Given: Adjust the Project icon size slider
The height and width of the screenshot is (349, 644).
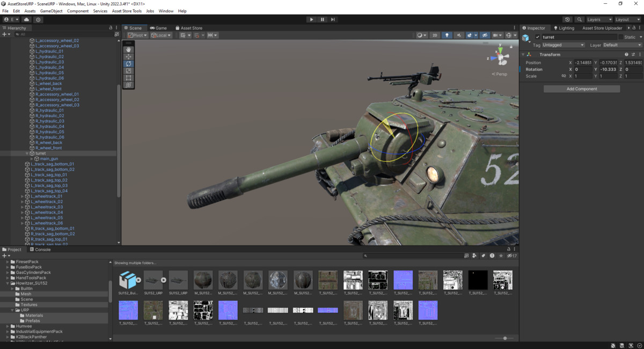Looking at the screenshot, I should click(x=504, y=338).
